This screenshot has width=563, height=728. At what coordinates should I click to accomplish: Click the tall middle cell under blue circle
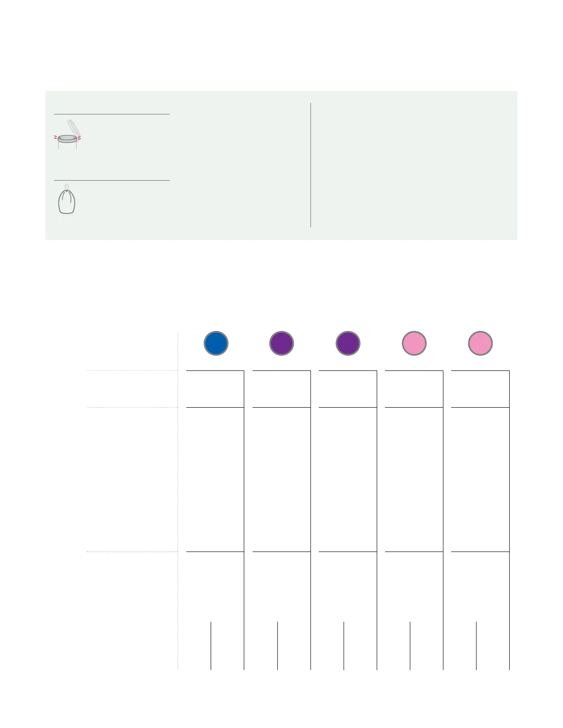(215, 479)
